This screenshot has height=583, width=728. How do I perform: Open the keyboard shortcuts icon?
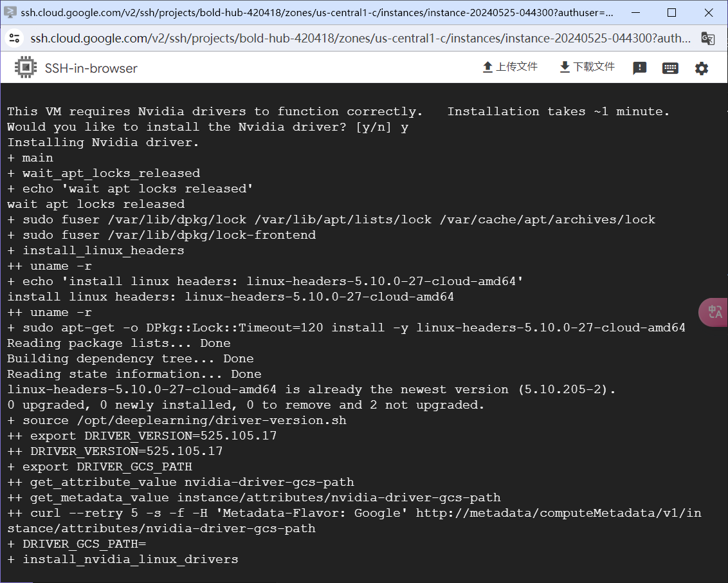[670, 68]
